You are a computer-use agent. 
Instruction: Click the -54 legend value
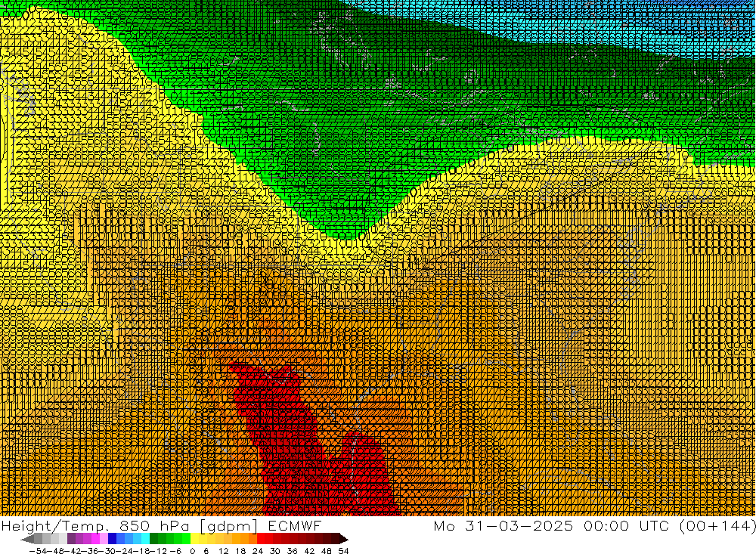[x=38, y=551]
